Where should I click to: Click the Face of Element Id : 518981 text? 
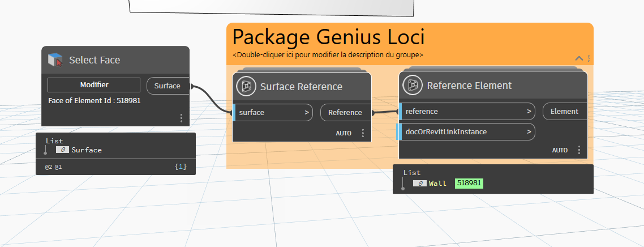tap(94, 100)
